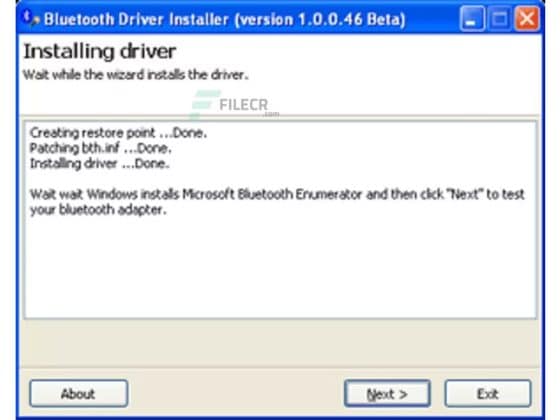The height and width of the screenshot is (420, 560).
Task: Minimize the Bluetooth Driver Installer window
Action: coord(472,19)
